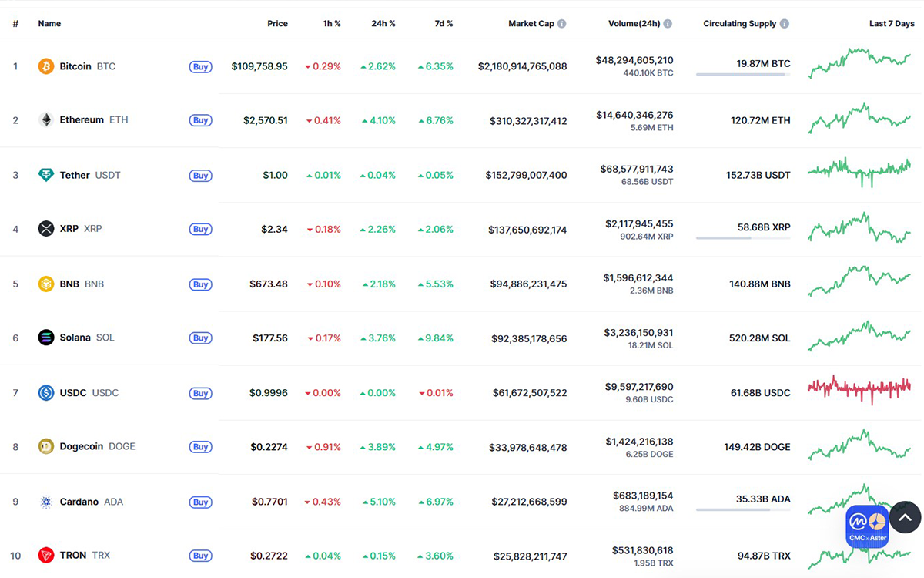Click Buy button for Bitcoin
Viewport: 924px width, 578px height.
click(x=201, y=67)
